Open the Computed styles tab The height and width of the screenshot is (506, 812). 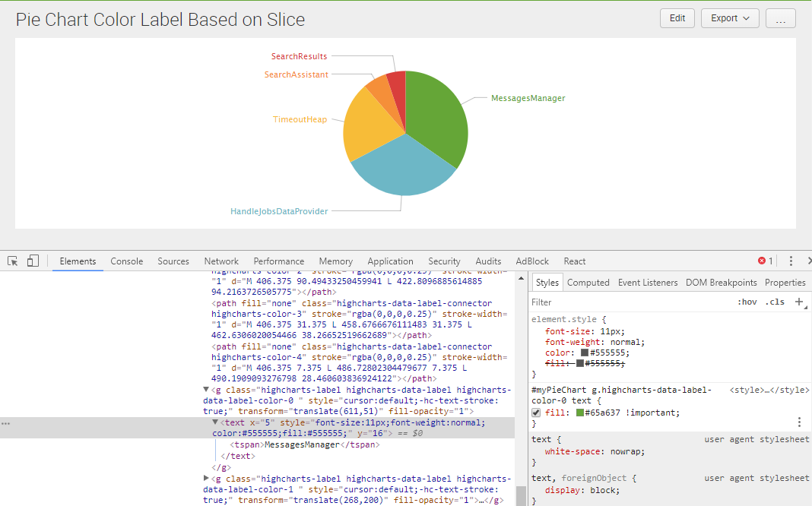tap(588, 282)
